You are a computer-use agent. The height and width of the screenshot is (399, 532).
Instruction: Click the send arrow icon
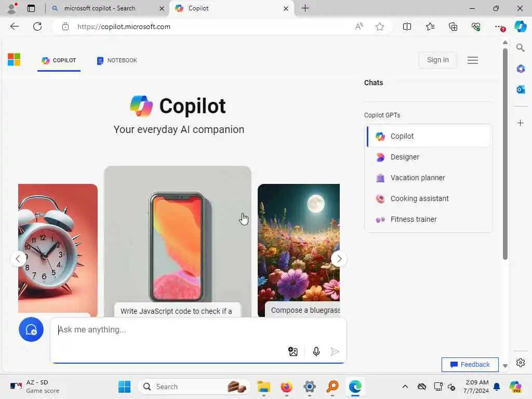(x=335, y=352)
